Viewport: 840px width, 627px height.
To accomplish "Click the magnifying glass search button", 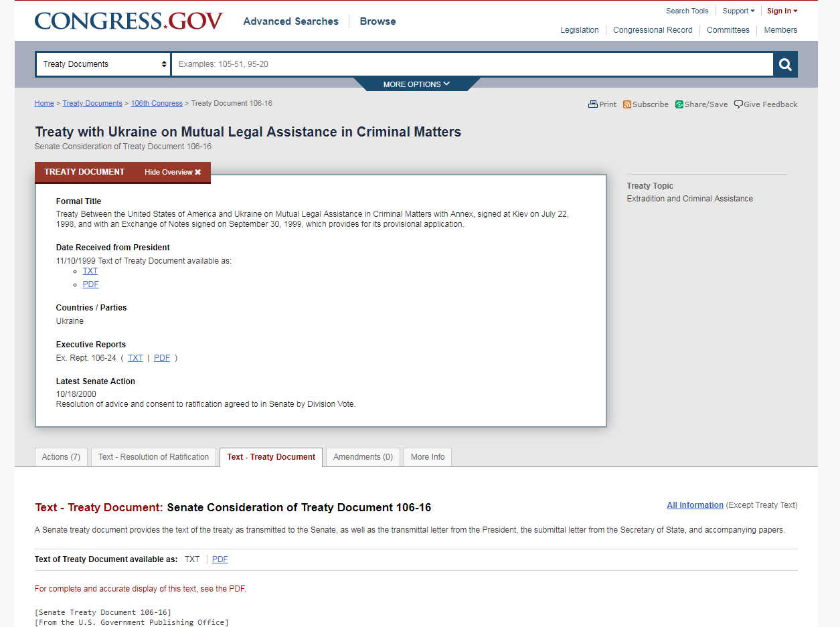I will tap(785, 64).
